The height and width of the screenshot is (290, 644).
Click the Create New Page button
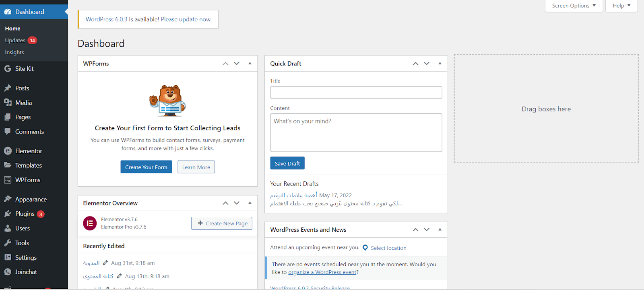coord(222,223)
